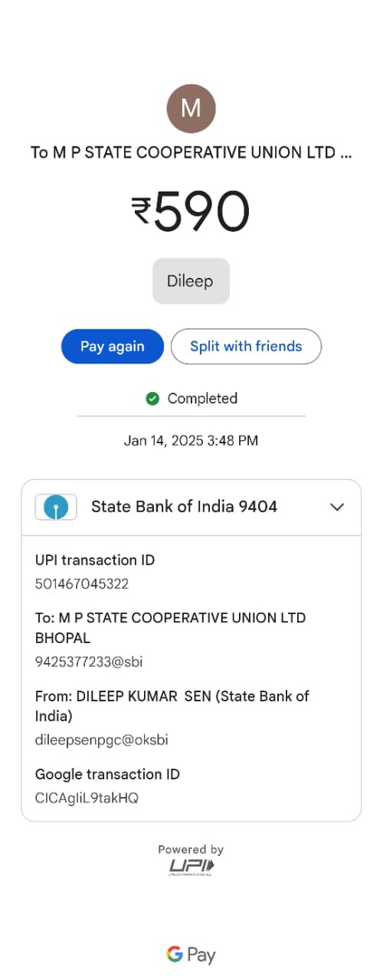The height and width of the screenshot is (980, 383).
Task: Click the Pay again button
Action: click(x=113, y=346)
